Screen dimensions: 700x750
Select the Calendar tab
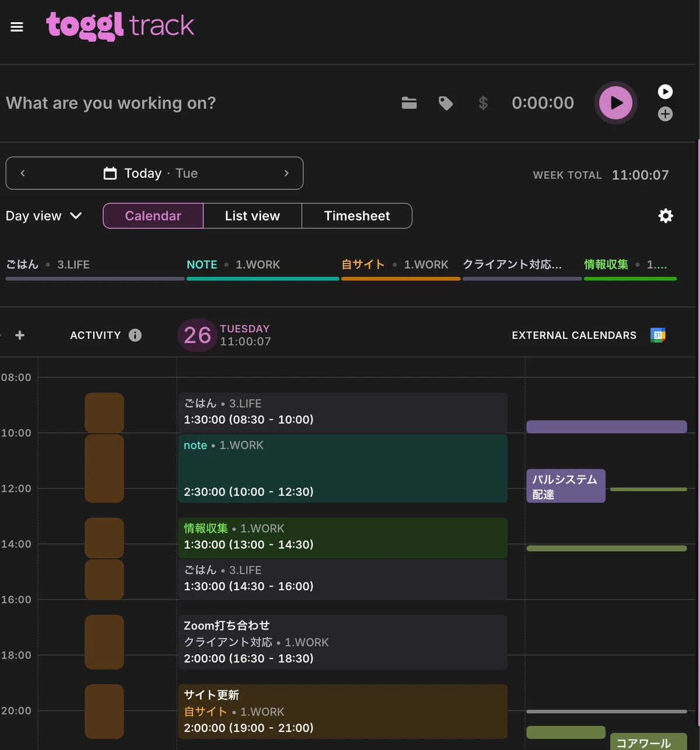[x=153, y=216]
